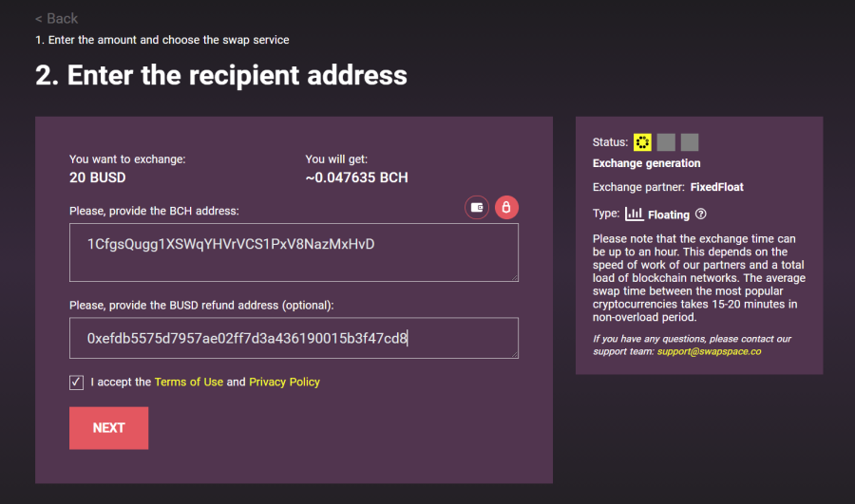Click the wallet icon above the BCH address

[x=477, y=208]
